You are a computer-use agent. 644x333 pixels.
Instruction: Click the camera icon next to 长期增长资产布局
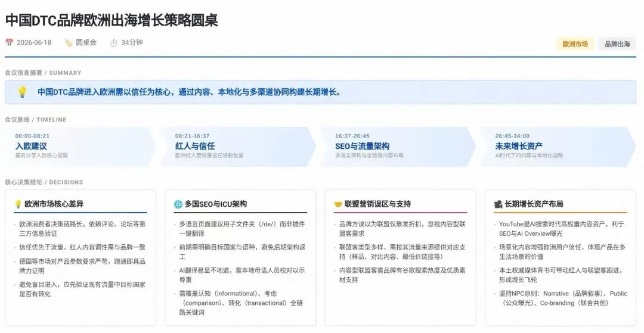click(x=498, y=204)
